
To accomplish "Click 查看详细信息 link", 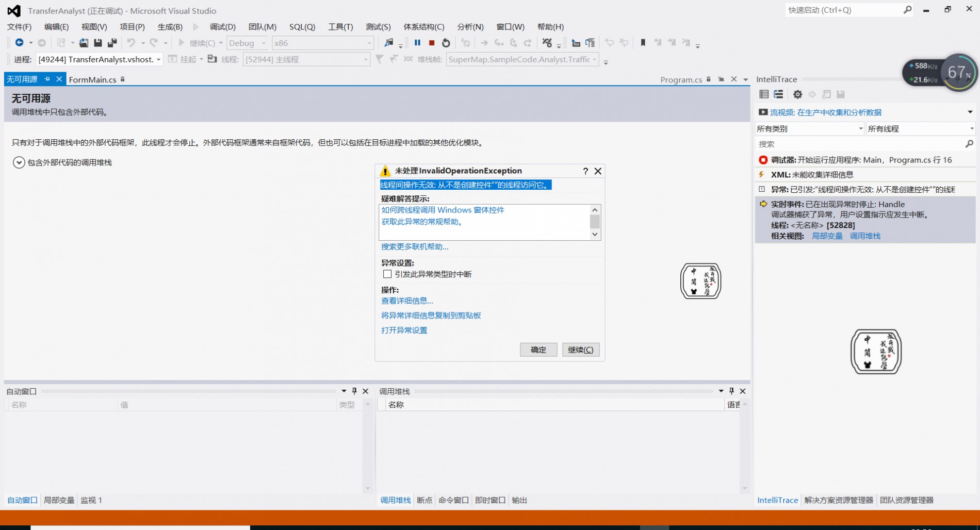I will coord(407,301).
